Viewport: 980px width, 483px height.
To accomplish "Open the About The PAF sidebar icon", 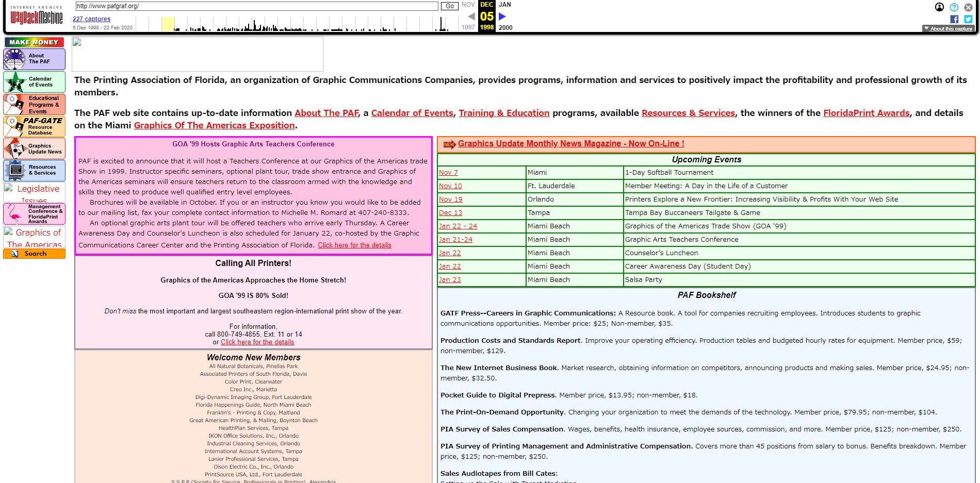I will 34,59.
